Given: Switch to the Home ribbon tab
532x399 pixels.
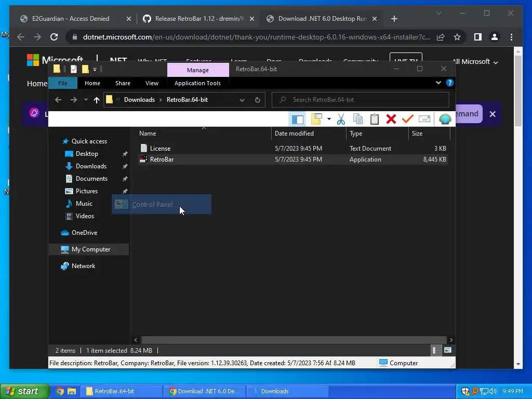Looking at the screenshot, I should 92,83.
